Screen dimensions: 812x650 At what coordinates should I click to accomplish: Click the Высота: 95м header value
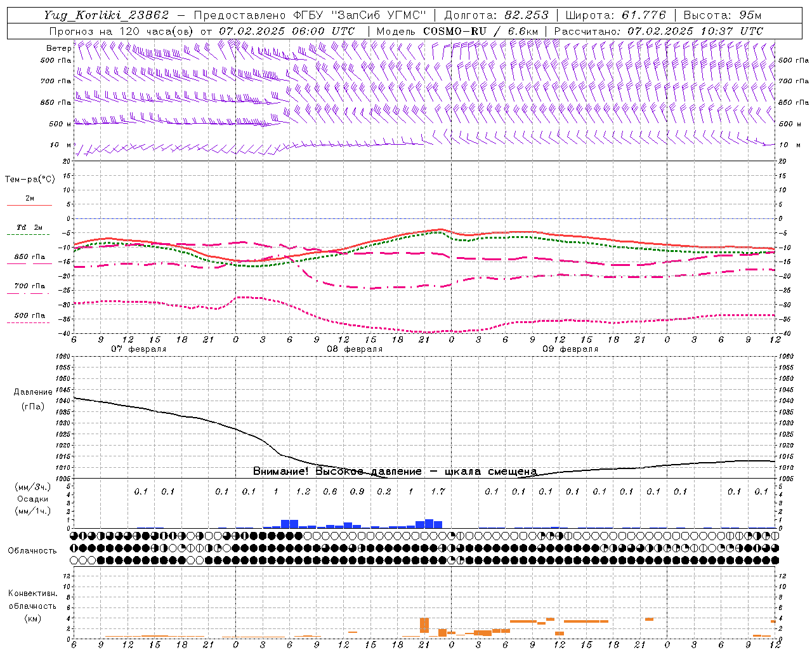pyautogui.click(x=723, y=15)
